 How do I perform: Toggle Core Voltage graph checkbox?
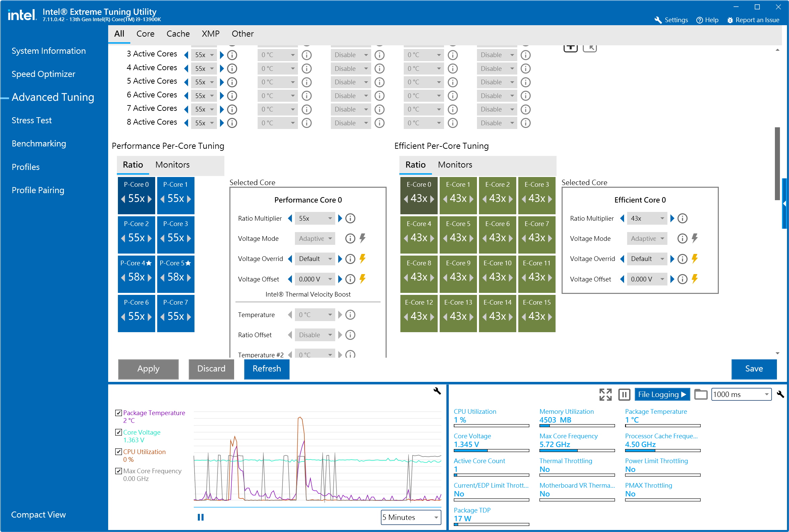(x=118, y=432)
